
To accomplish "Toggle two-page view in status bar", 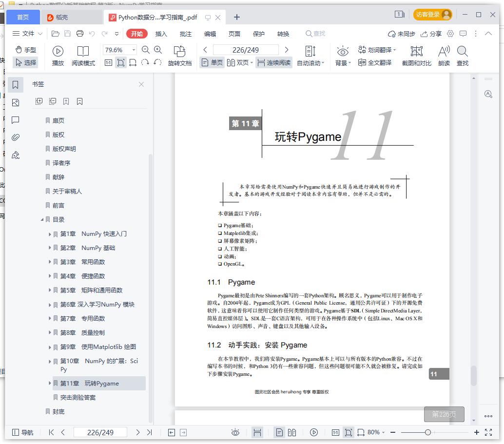I will (292, 432).
